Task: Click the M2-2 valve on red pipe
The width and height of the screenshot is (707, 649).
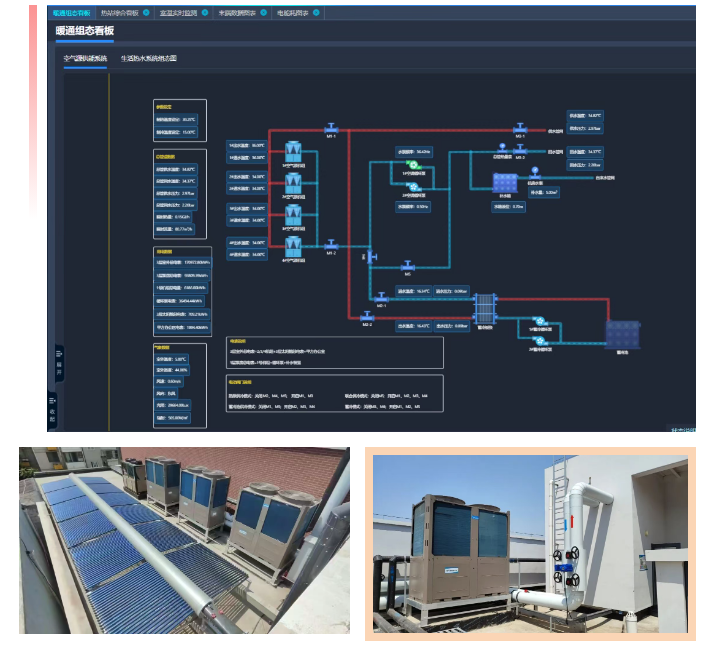Action: coord(367,317)
